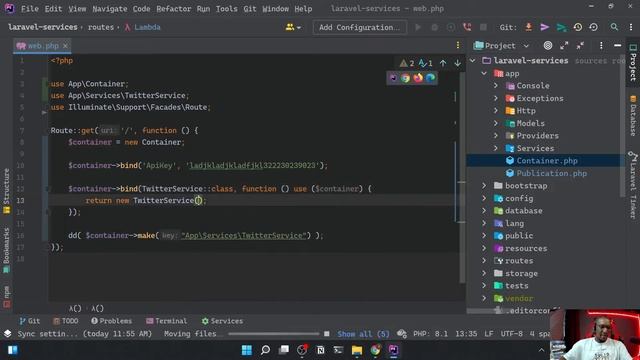Open the Problems tool window
Screen dimensions: 640x360
[111, 321]
